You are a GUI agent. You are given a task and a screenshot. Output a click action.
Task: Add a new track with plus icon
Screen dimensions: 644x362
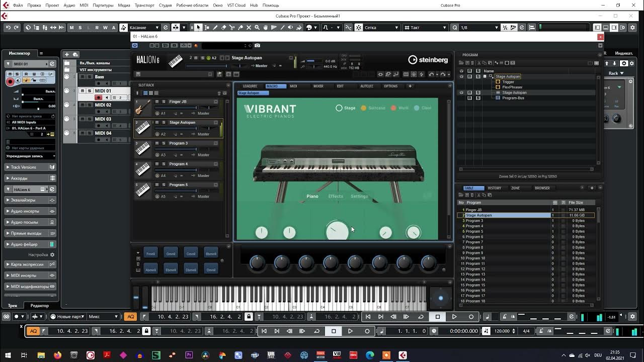tap(66, 54)
